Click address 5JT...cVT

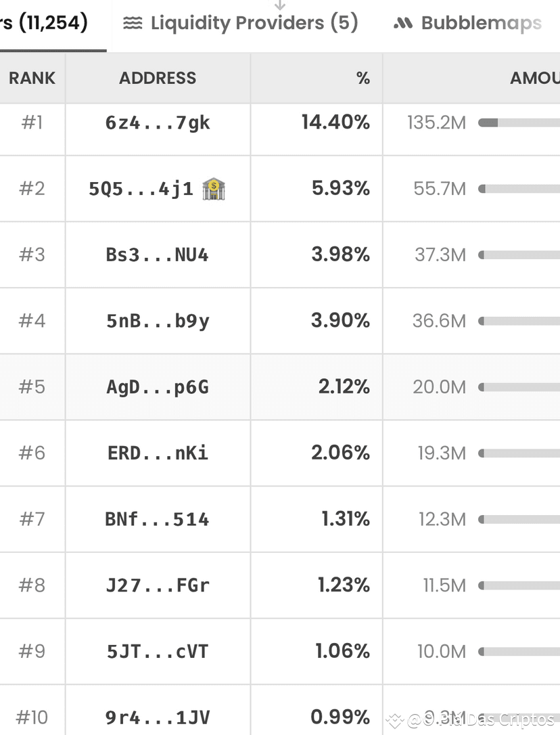point(158,651)
